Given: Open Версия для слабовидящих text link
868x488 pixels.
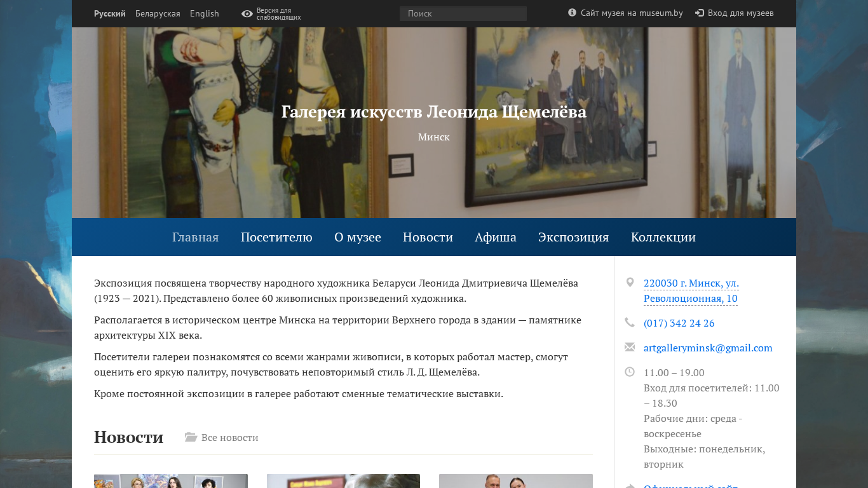Looking at the screenshot, I should [278, 14].
